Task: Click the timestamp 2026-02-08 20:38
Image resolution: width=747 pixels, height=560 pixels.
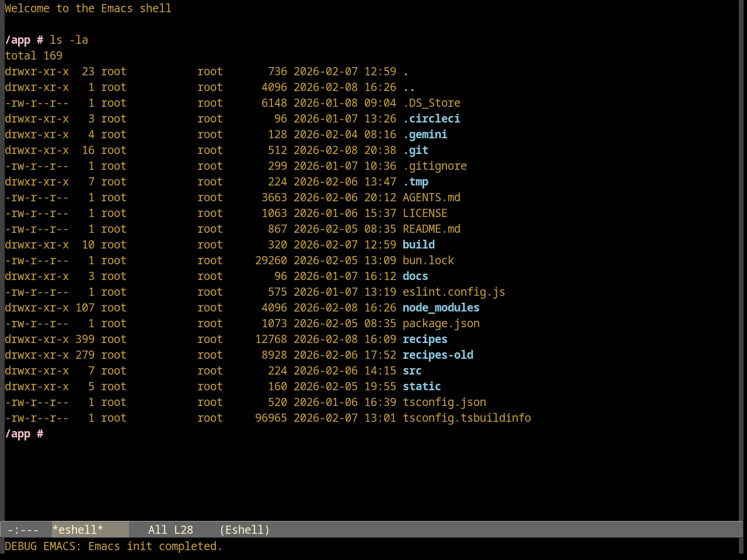Action: click(345, 150)
